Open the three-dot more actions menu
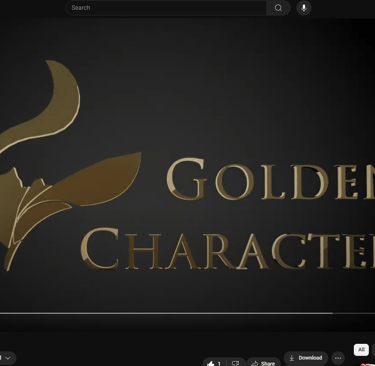The image size is (375, 366). (x=338, y=358)
